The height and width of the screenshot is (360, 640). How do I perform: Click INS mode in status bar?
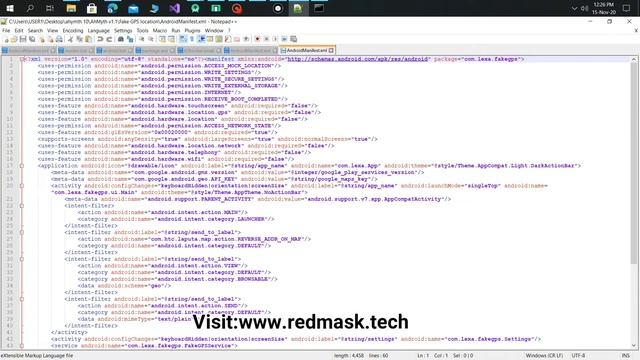[625, 356]
